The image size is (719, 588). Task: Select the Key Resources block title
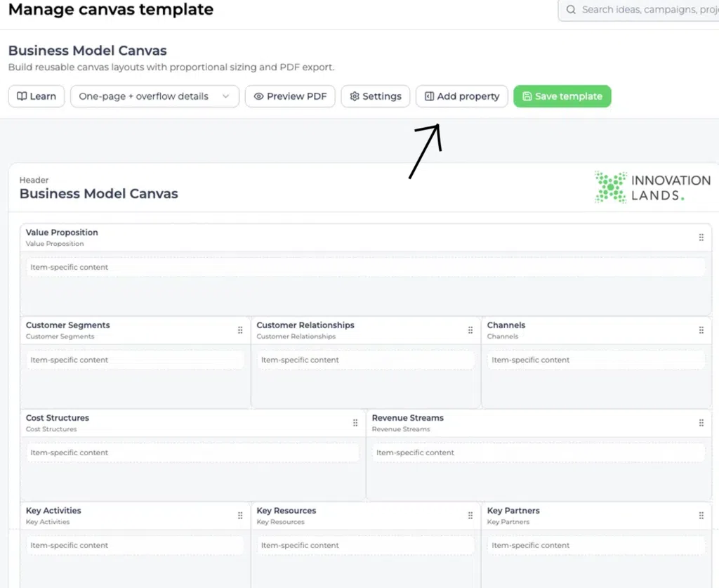click(286, 511)
